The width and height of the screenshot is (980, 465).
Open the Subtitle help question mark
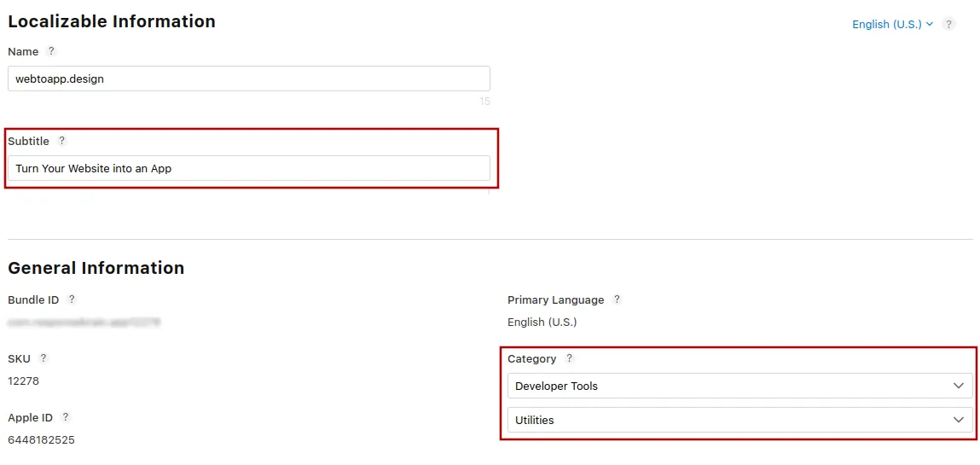[62, 141]
